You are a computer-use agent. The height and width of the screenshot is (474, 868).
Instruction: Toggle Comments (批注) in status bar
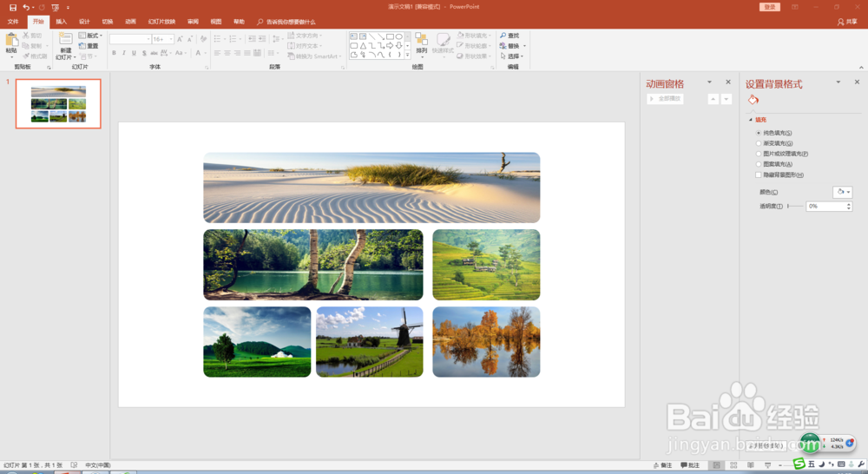click(x=690, y=465)
